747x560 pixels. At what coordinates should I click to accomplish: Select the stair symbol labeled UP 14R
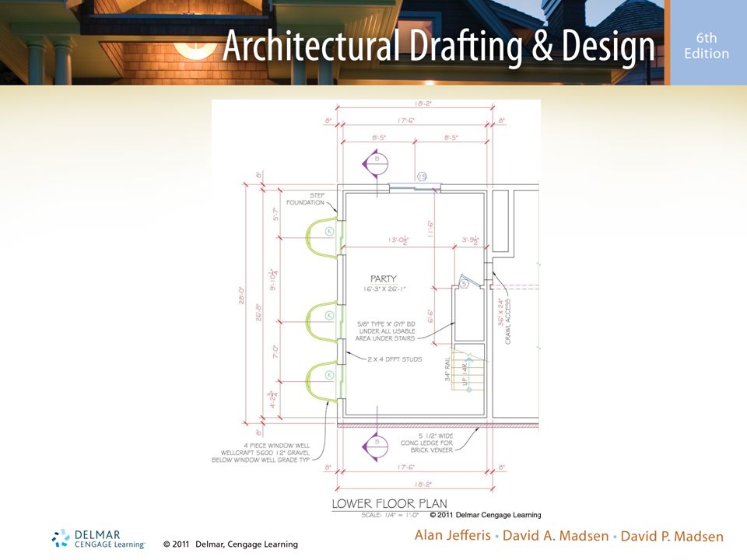click(x=468, y=369)
